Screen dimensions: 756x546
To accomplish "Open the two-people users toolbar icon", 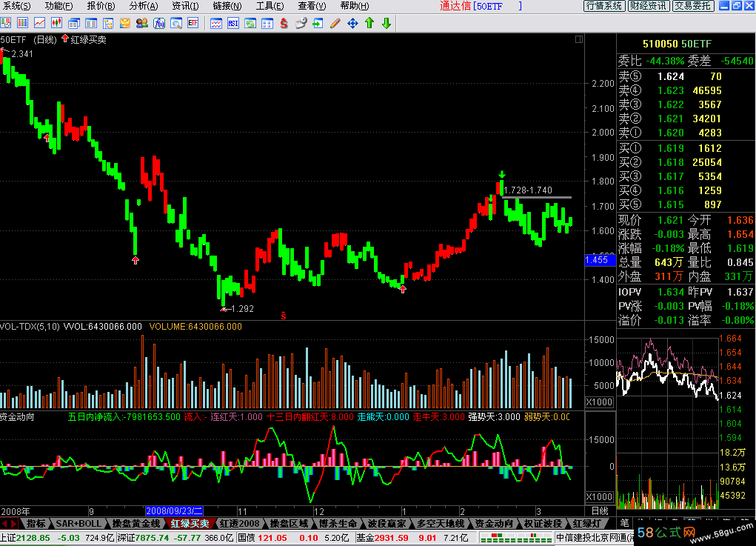I will 141,23.
